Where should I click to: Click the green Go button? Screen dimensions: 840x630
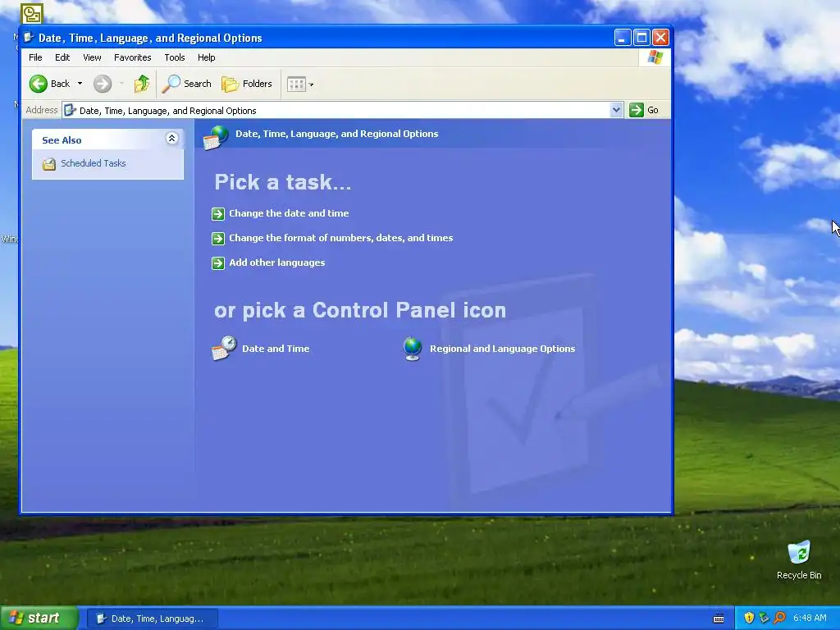(x=644, y=110)
